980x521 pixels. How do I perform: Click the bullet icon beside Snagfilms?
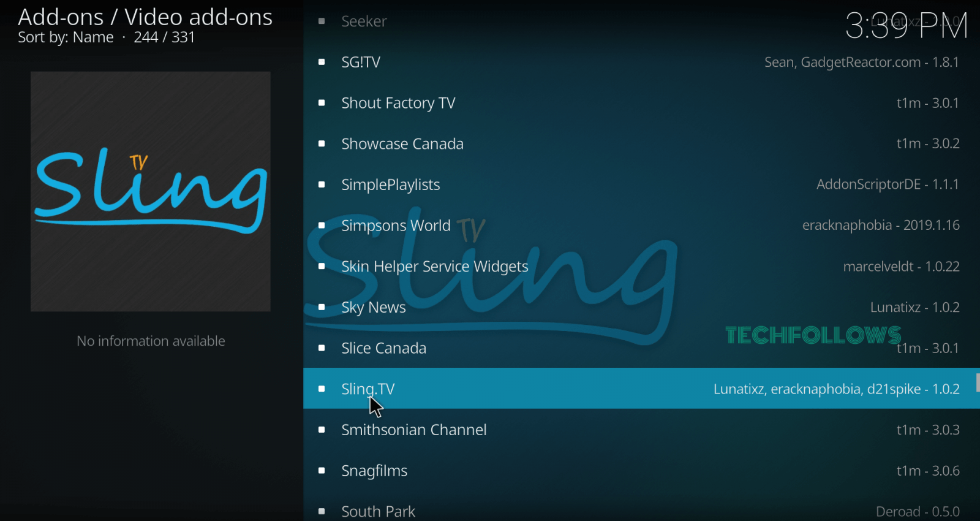(x=322, y=471)
